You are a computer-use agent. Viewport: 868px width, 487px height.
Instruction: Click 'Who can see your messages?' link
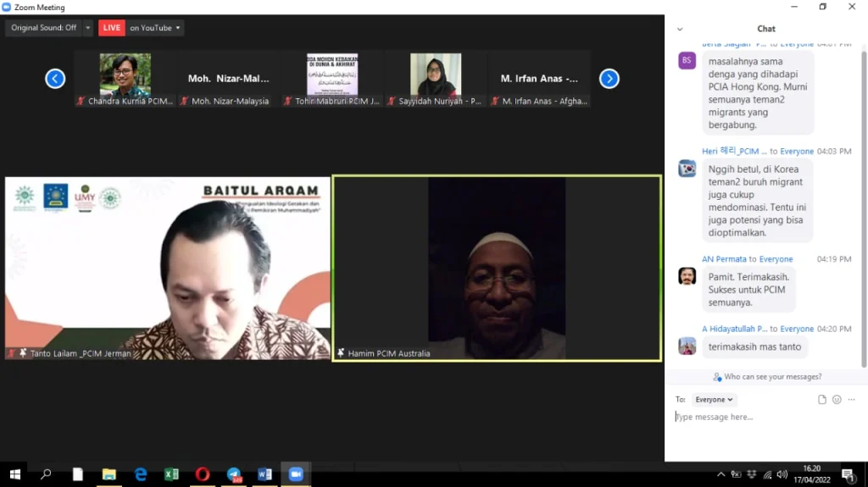pyautogui.click(x=767, y=377)
